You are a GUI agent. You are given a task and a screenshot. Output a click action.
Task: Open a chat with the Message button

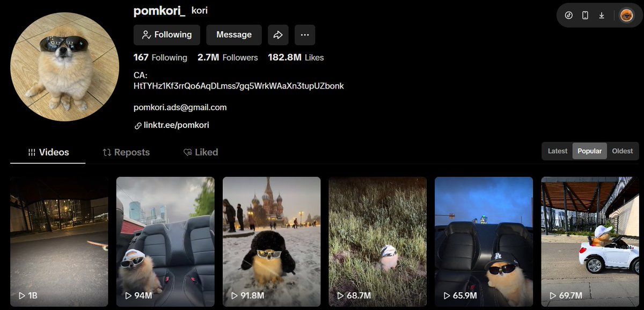pyautogui.click(x=233, y=34)
